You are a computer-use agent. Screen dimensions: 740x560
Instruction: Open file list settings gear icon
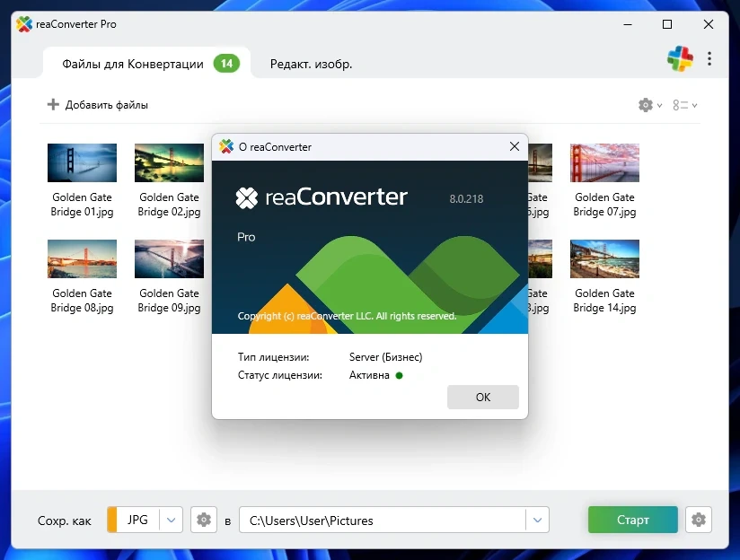tap(645, 105)
